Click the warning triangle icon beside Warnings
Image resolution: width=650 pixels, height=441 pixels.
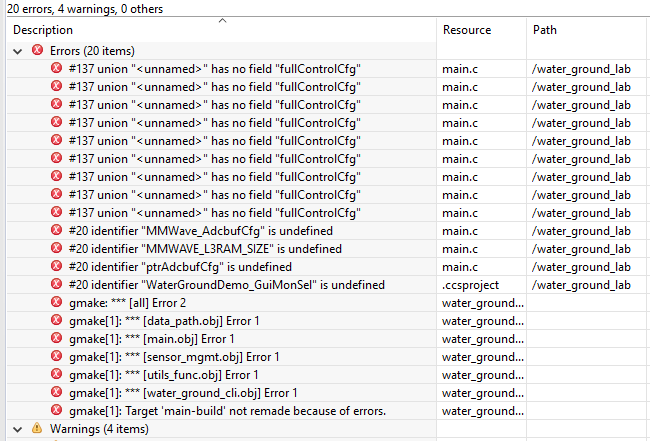(38, 429)
